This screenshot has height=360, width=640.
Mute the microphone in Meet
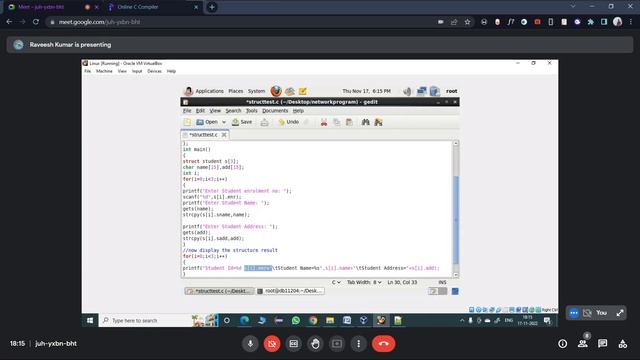(x=250, y=344)
